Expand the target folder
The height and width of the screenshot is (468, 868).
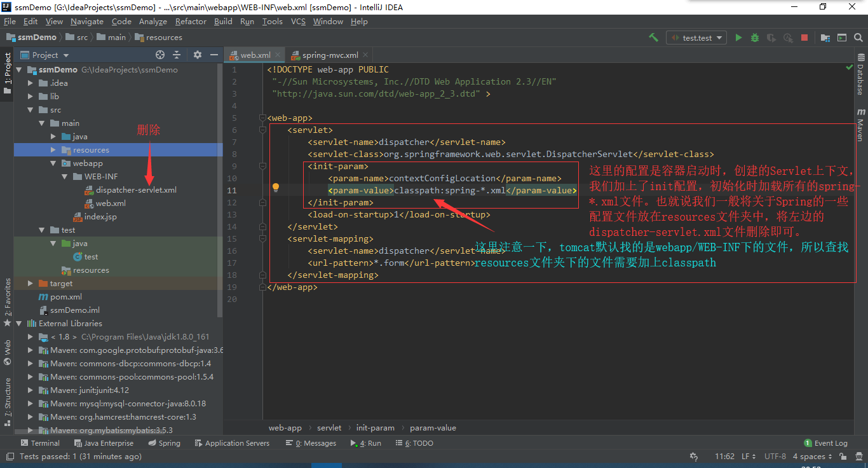pos(30,284)
